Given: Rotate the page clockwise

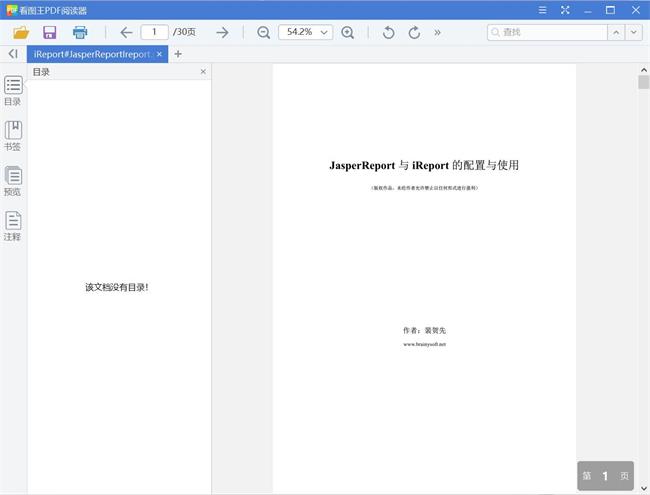Looking at the screenshot, I should [x=414, y=32].
